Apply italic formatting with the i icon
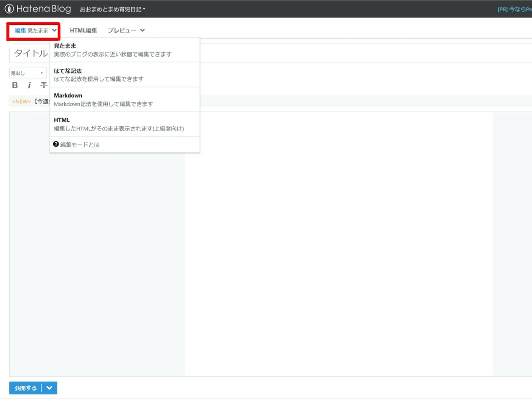The height and width of the screenshot is (399, 532). tap(29, 85)
